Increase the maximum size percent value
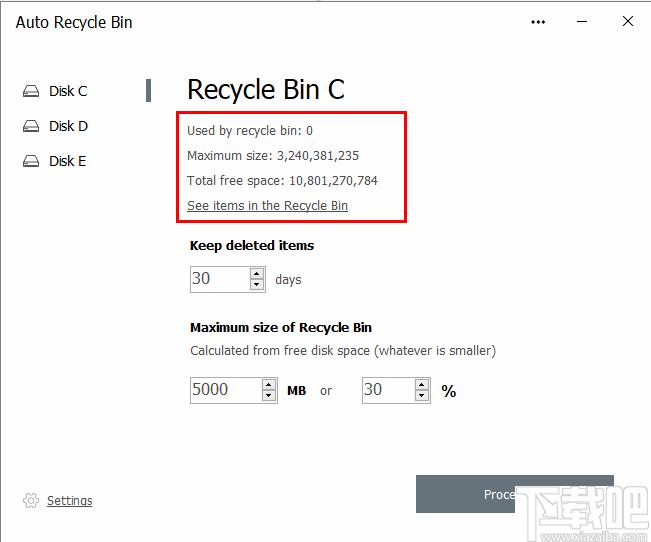Screen dimensions: 651x542 point(422,385)
